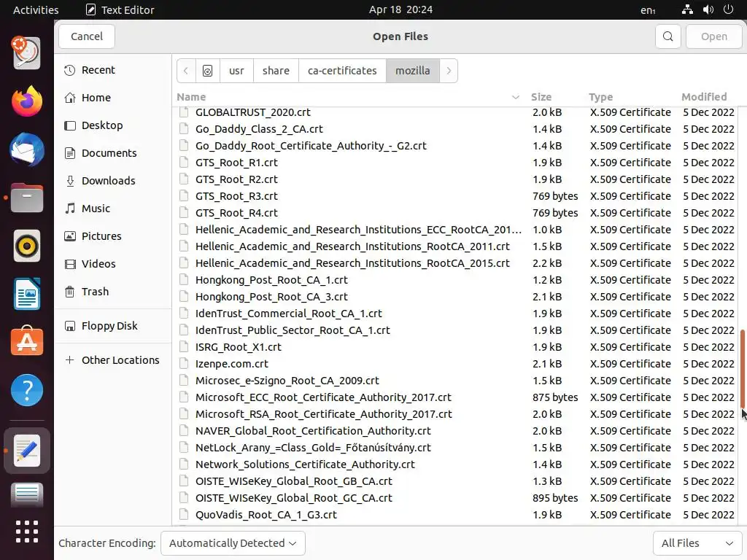The image size is (747, 560).
Task: Select QuoVadis_Root_CA_1_G3.crt file
Action: click(x=457, y=515)
